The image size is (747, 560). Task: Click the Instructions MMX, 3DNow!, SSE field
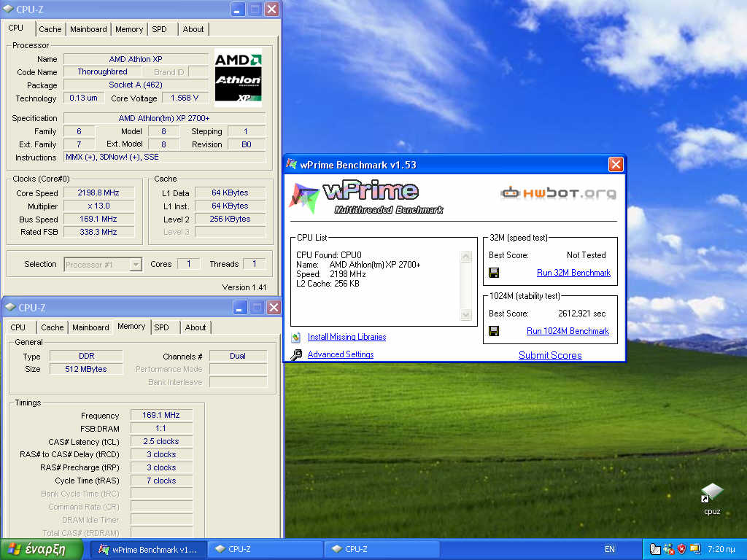pyautogui.click(x=164, y=157)
